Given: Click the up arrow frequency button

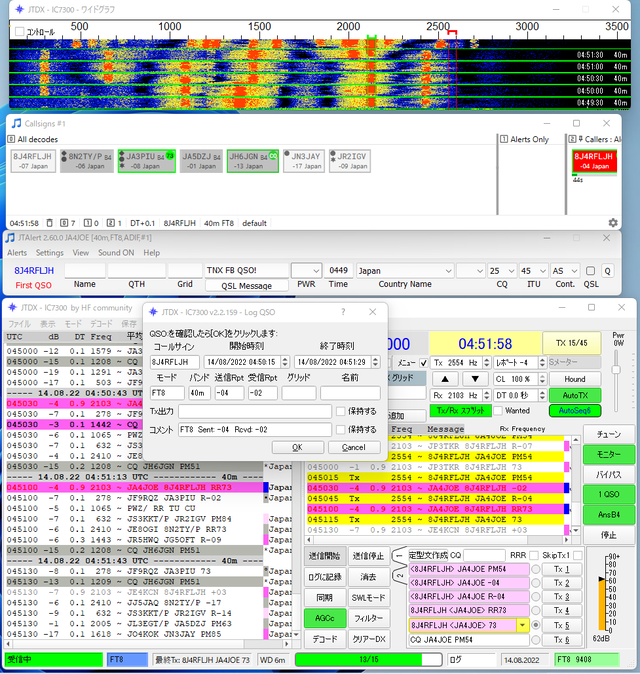Looking at the screenshot, I should pos(447,379).
